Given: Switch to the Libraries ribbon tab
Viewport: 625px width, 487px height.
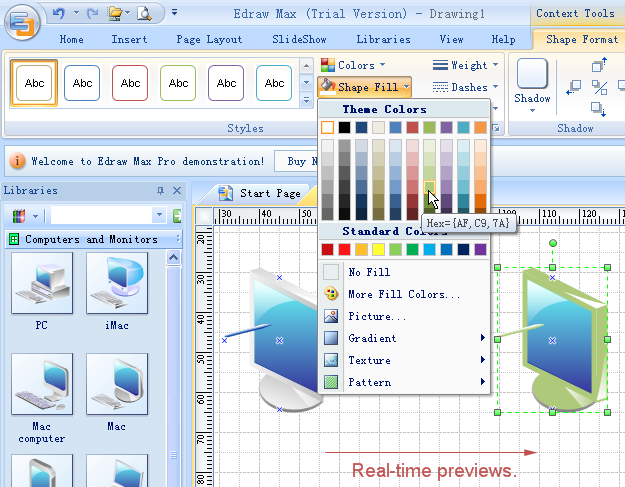Looking at the screenshot, I should coord(383,39).
